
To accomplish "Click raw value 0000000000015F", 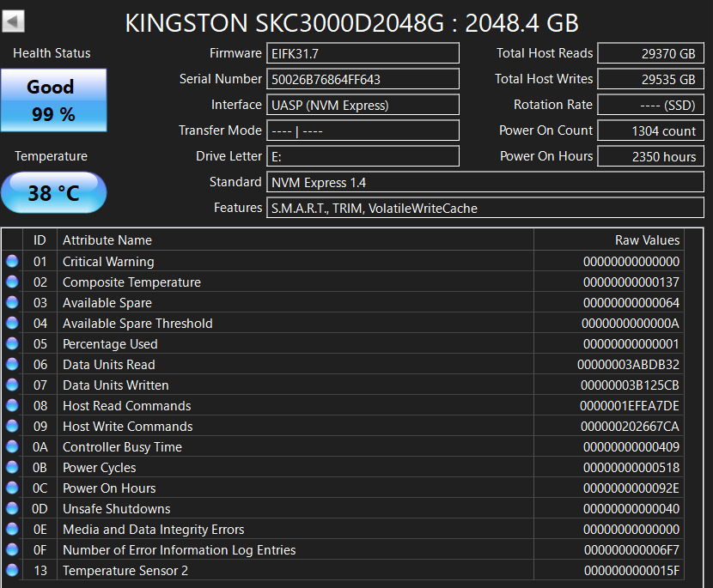I will (x=631, y=571).
